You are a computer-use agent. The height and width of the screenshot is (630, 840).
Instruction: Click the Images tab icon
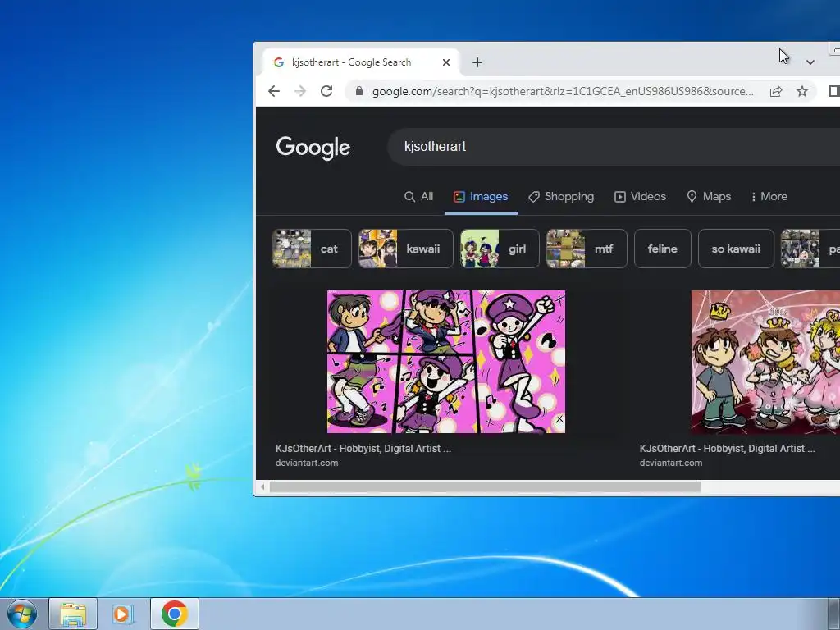(459, 197)
